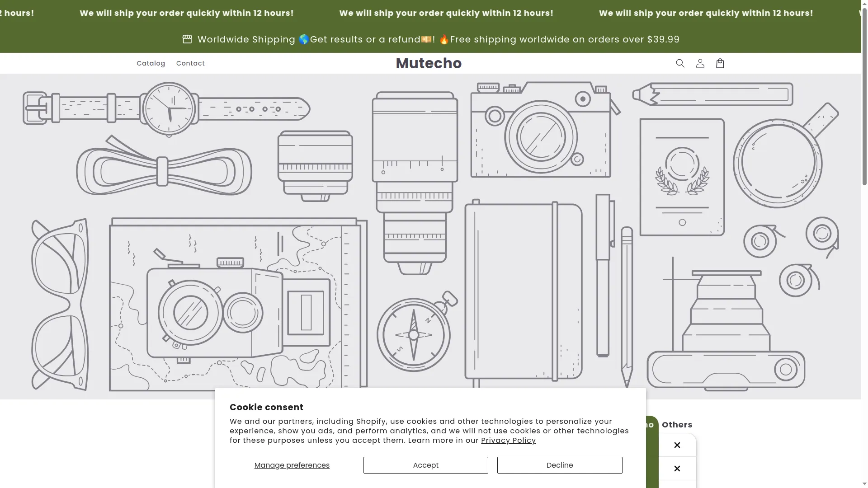
Task: Click the scrollbar up arrow
Action: point(864,3)
